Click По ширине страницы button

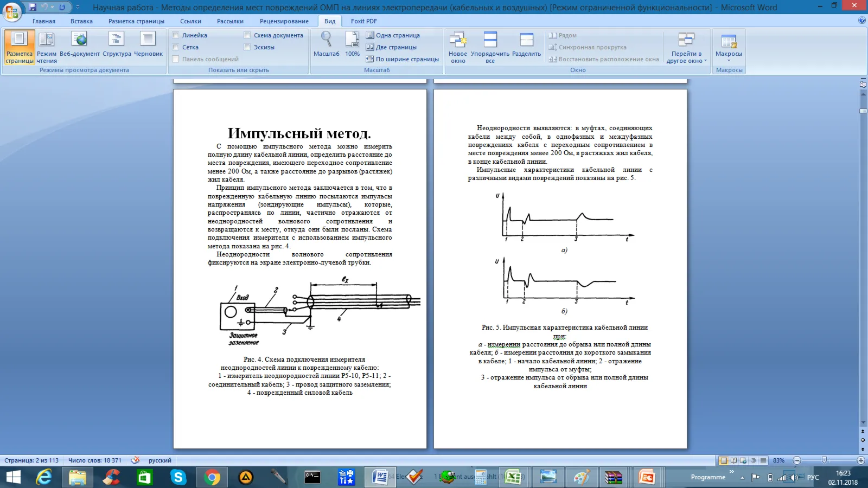(x=403, y=59)
